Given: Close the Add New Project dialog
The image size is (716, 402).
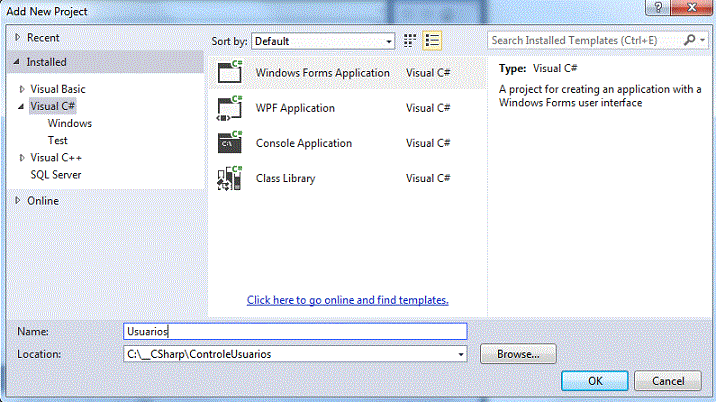Looking at the screenshot, I should pyautogui.click(x=691, y=7).
